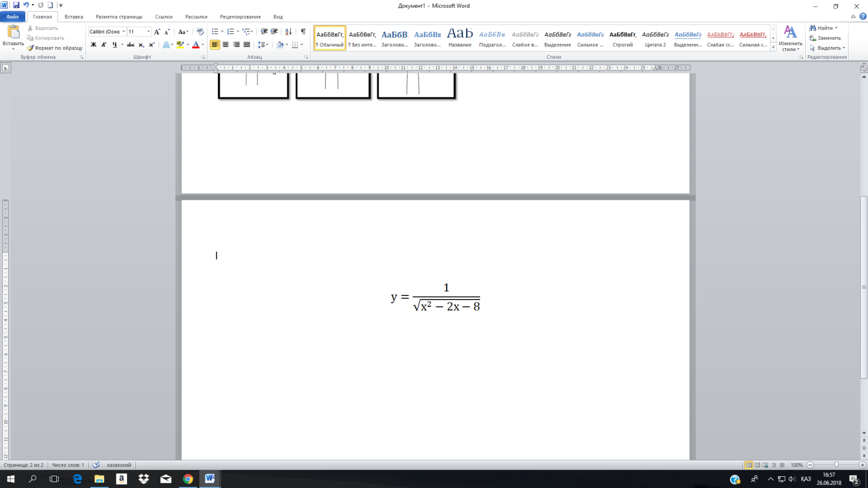Image resolution: width=868 pixels, height=488 pixels.
Task: Grow font size with the large A icon
Action: [x=157, y=32]
